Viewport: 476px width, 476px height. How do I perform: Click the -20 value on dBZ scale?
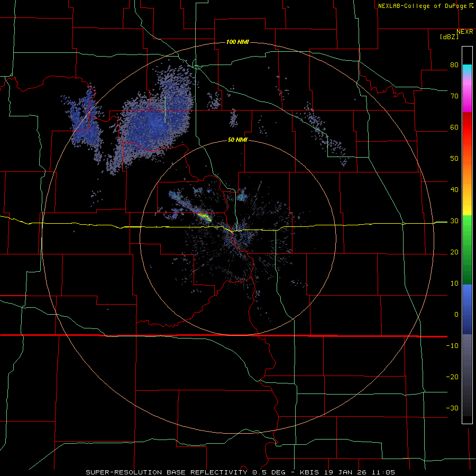tap(452, 377)
